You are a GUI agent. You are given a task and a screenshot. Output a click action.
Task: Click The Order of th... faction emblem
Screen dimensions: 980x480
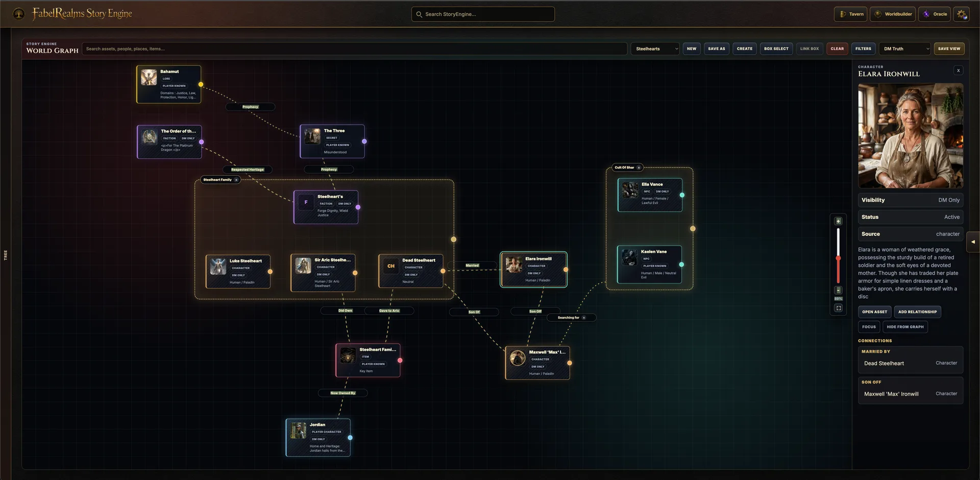coord(150,137)
